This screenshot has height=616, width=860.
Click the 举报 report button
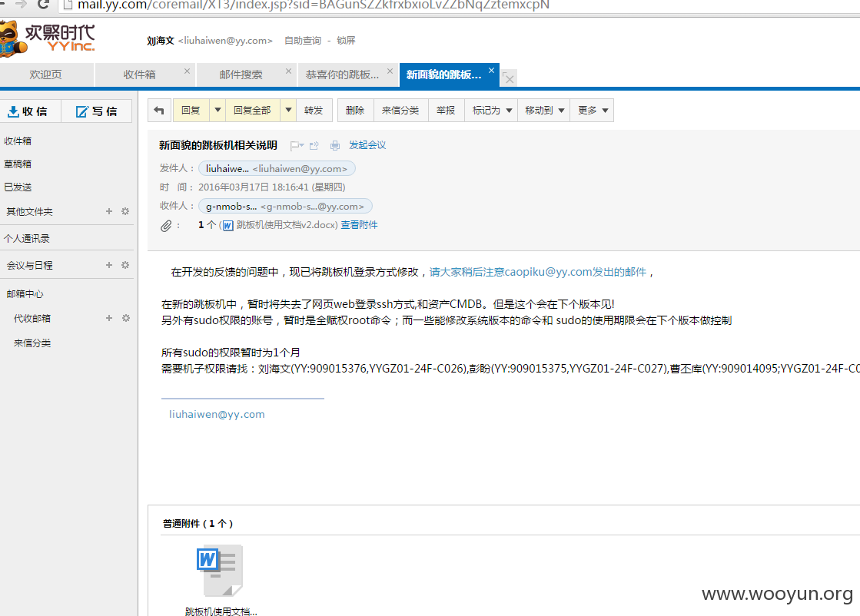[446, 110]
